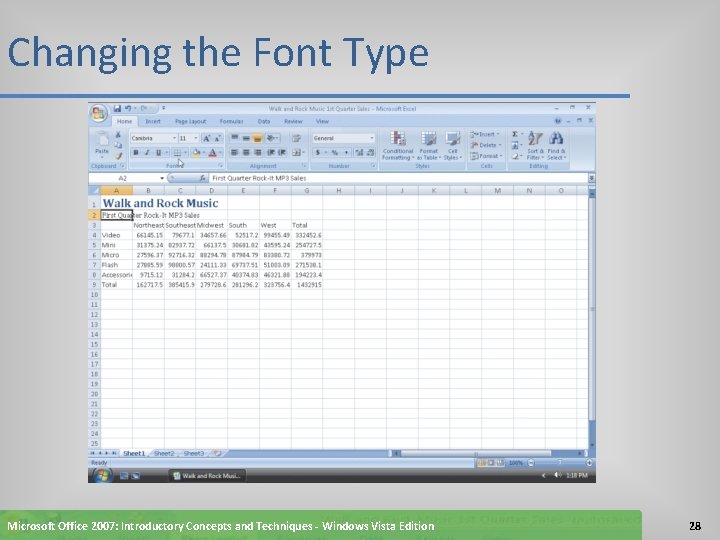Click the horizontal scrollbar of the worksheet
This screenshot has width=720, height=540.
475,454
